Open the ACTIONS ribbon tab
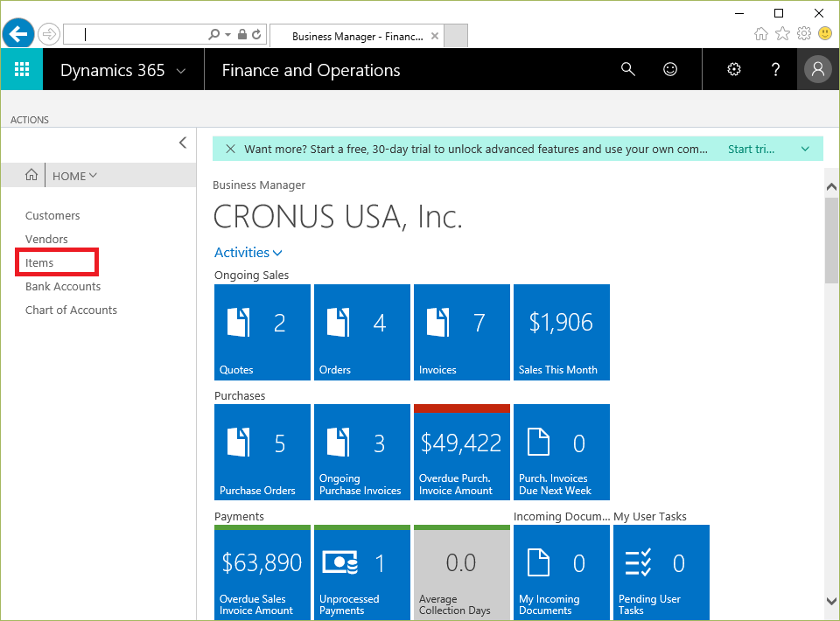The height and width of the screenshot is (621, 840). [x=30, y=119]
